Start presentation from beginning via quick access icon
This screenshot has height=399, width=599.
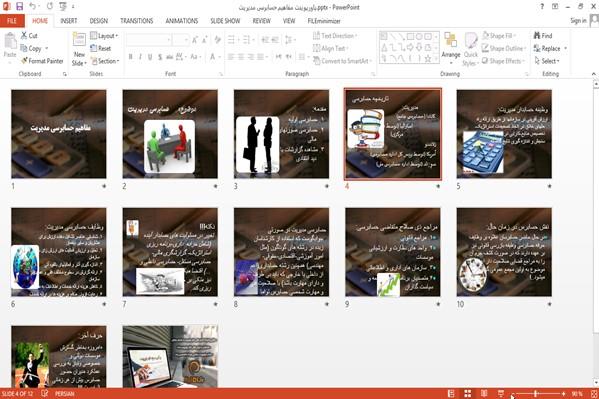(63, 6)
